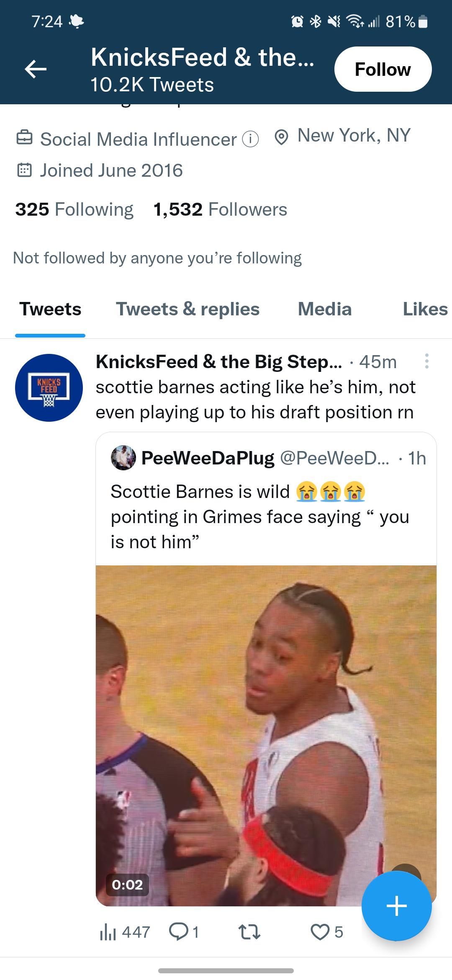Tap the back arrow icon
Viewport: 452px width, 980px height.
click(36, 69)
